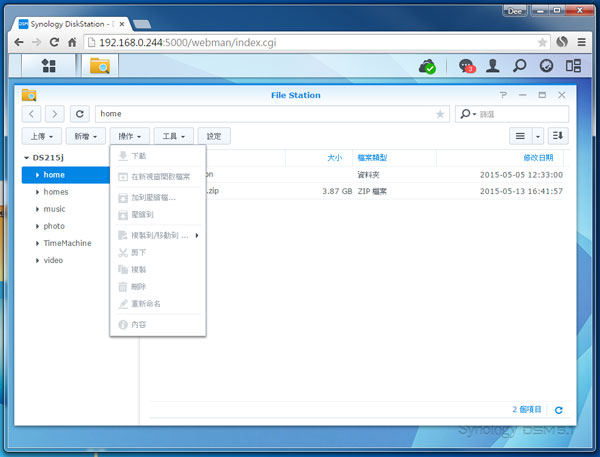Click the File Station taskbar icon
This screenshot has width=600, height=457.
100,66
